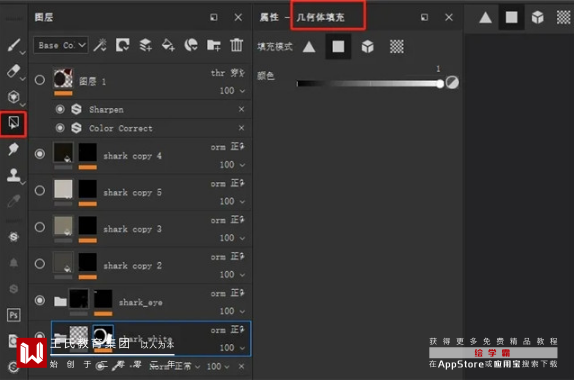Add a mask using the layers toolbar

point(123,45)
